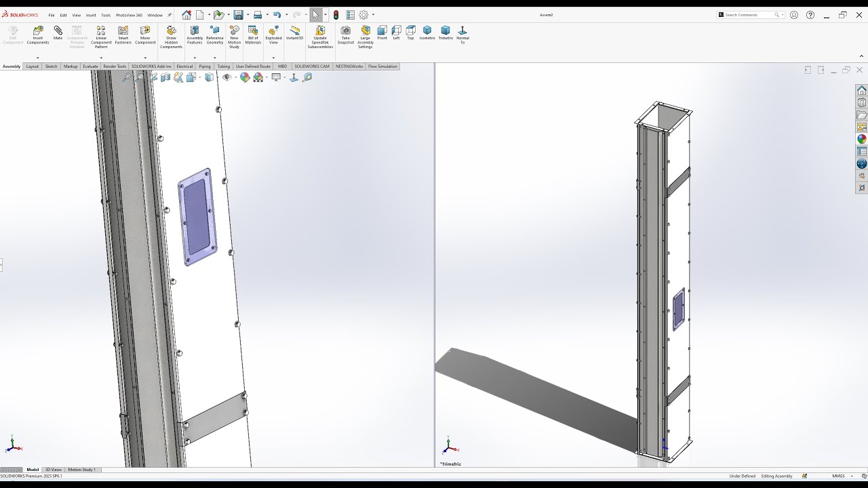Click the Rebuild traffic light icon
Image resolution: width=868 pixels, height=488 pixels.
point(336,15)
